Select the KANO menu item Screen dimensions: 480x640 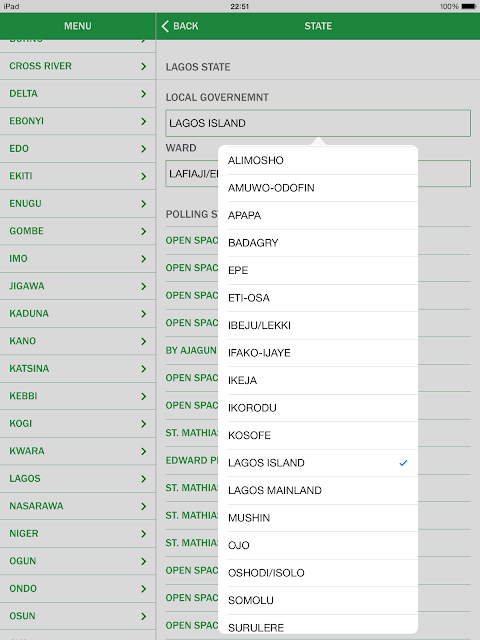pyautogui.click(x=78, y=341)
